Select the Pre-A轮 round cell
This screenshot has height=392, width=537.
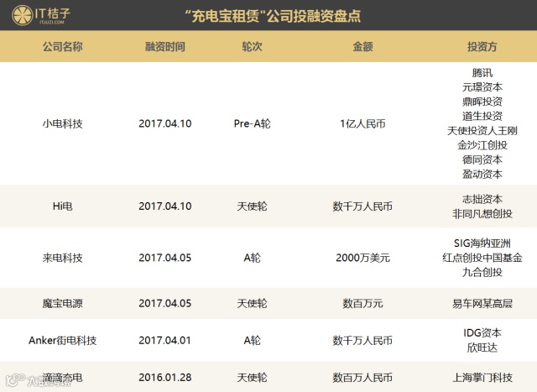click(x=252, y=123)
